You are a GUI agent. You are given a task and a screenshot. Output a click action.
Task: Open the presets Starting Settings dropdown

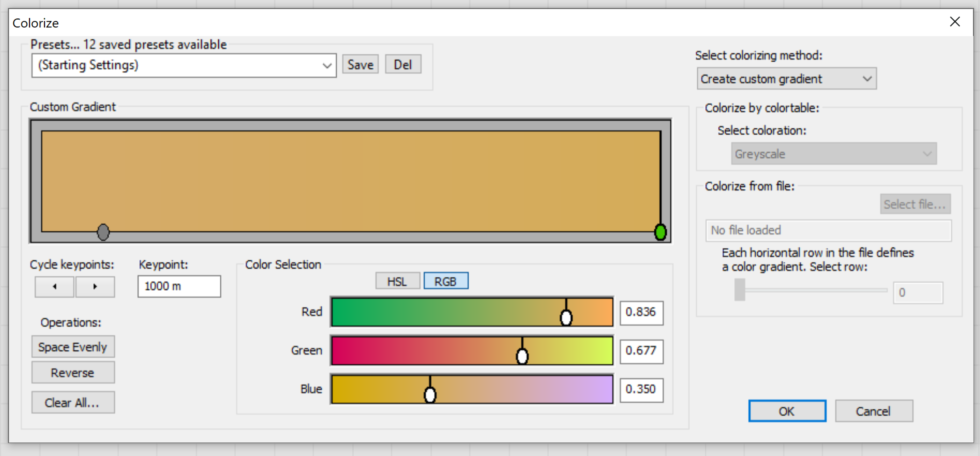(183, 65)
